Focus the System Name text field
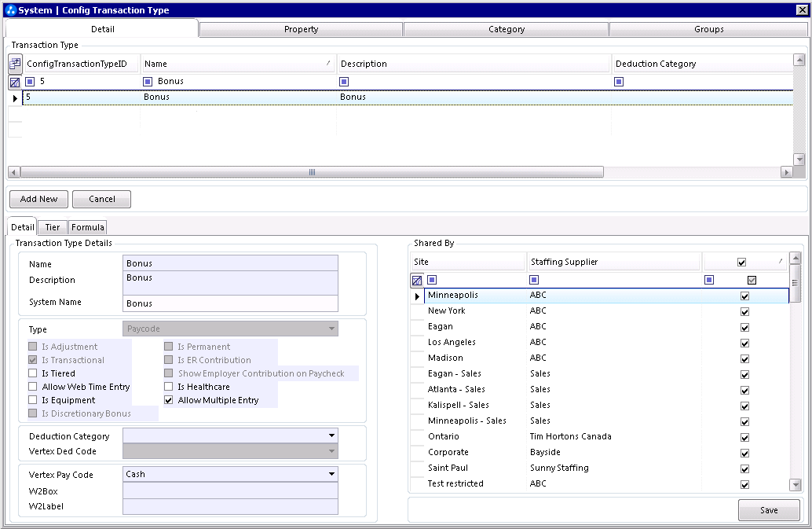 coord(230,303)
